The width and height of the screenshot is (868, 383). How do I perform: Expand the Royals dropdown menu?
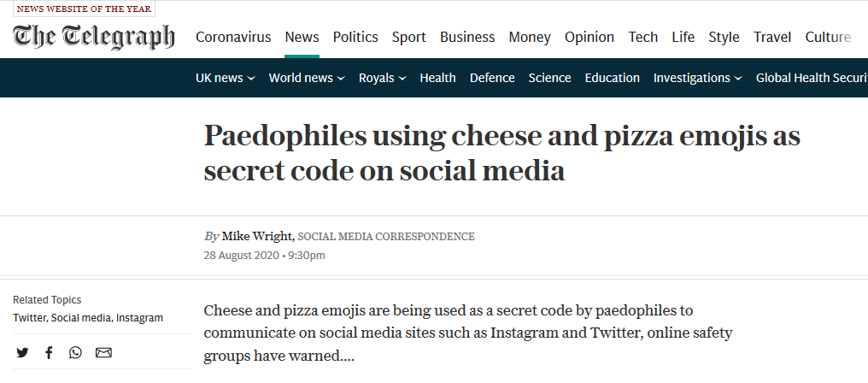[x=383, y=78]
